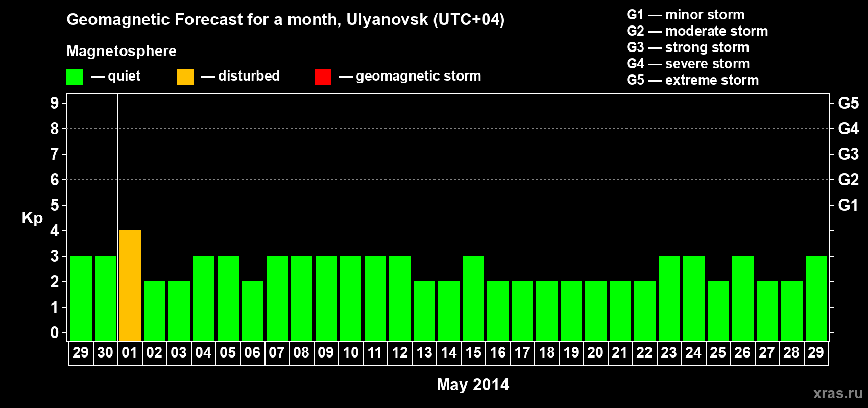Click the orange disturbed legend swatch
Viewport: 868px width, 408px height.
185,77
